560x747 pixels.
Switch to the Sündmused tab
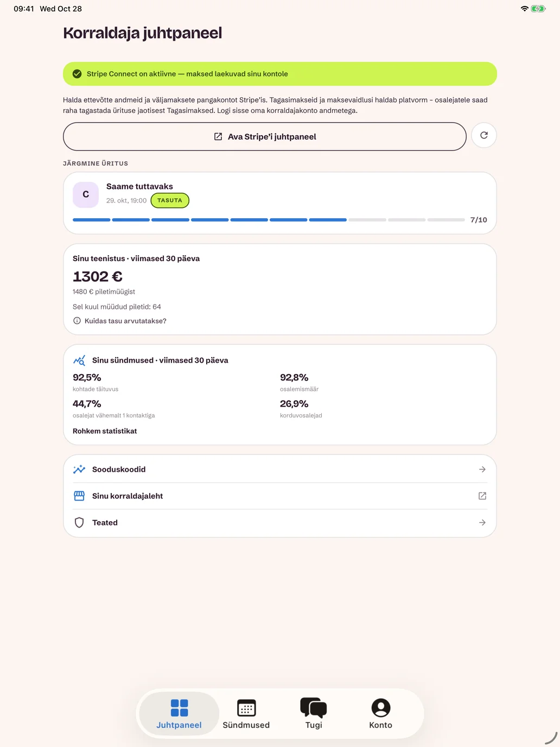(246, 714)
